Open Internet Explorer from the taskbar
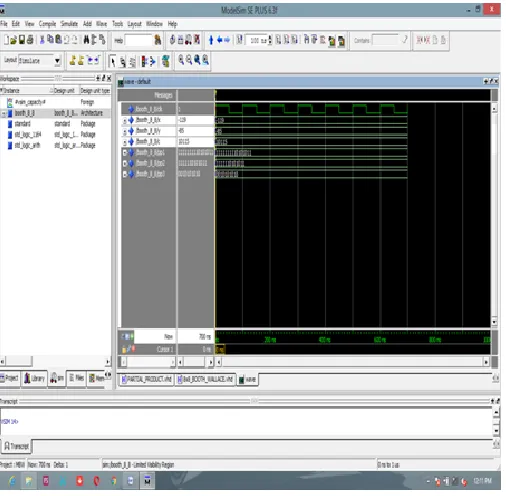506x496 pixels. point(12,481)
